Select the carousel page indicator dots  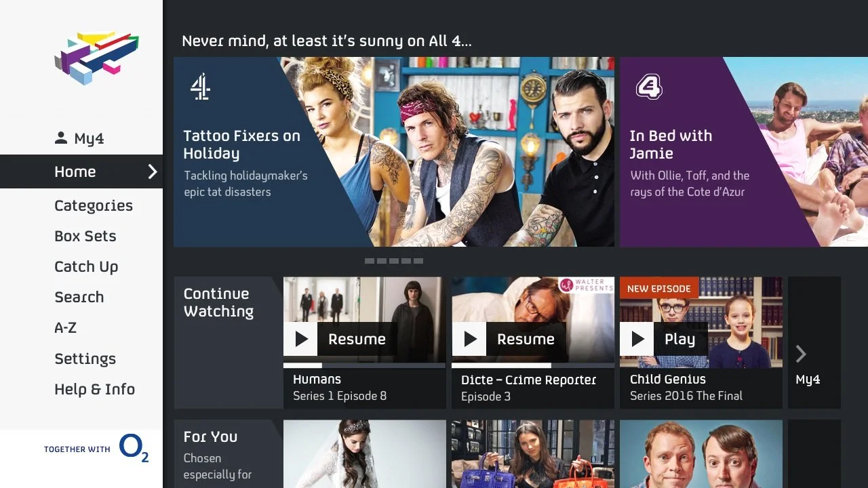394,261
